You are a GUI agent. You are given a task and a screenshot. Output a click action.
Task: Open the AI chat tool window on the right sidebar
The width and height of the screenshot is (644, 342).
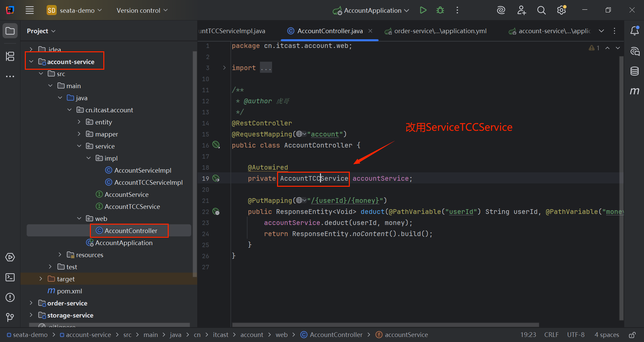coord(635,51)
